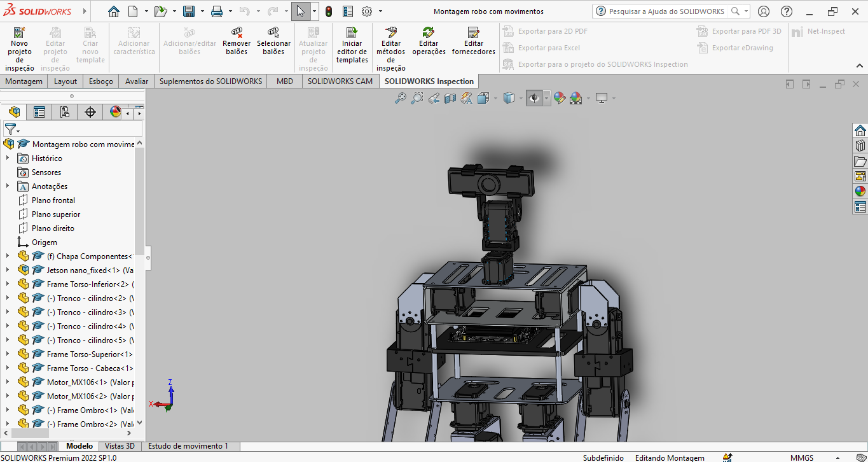Switch to the Layout ribbon tab

point(65,81)
